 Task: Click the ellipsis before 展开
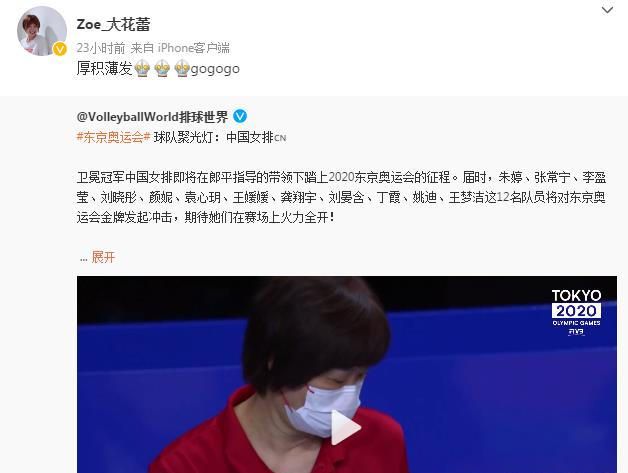coord(83,259)
